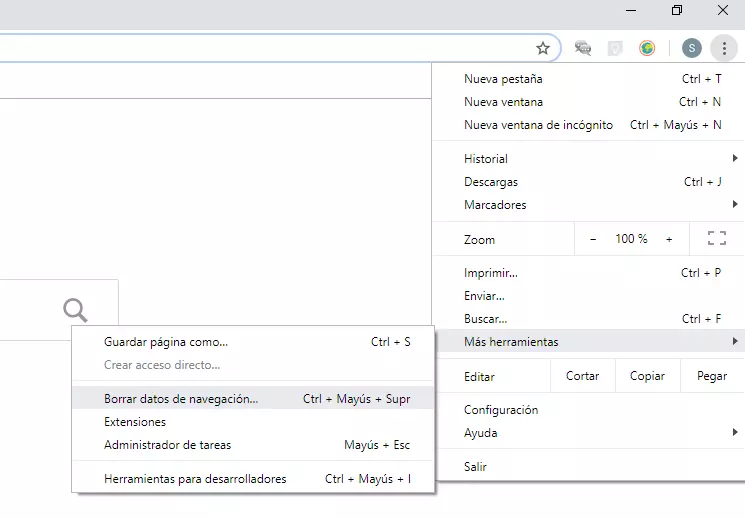Open Extensiones from the submenu
The width and height of the screenshot is (745, 518).
135,422
